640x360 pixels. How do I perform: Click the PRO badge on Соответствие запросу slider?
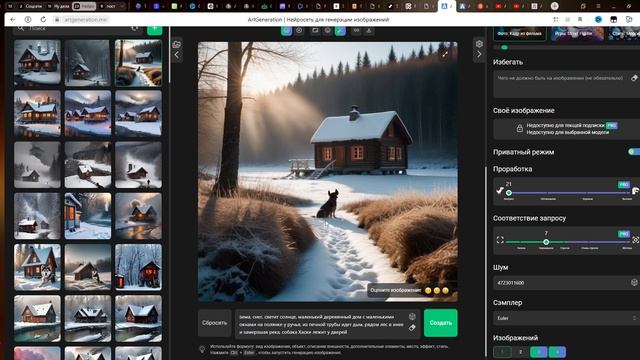tap(623, 234)
